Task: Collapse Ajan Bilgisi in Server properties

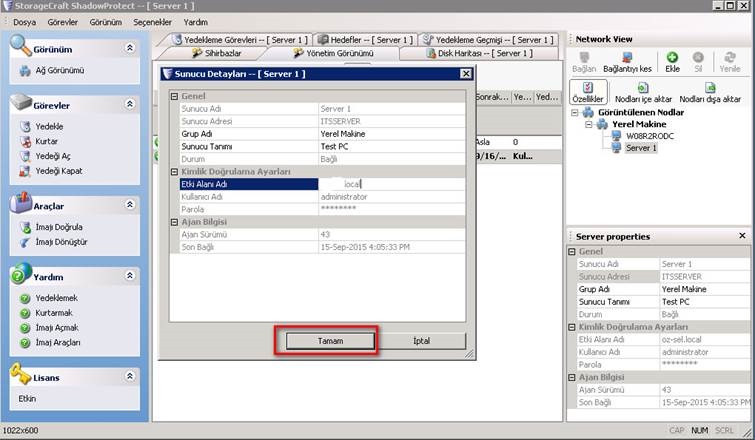Action: coord(572,377)
